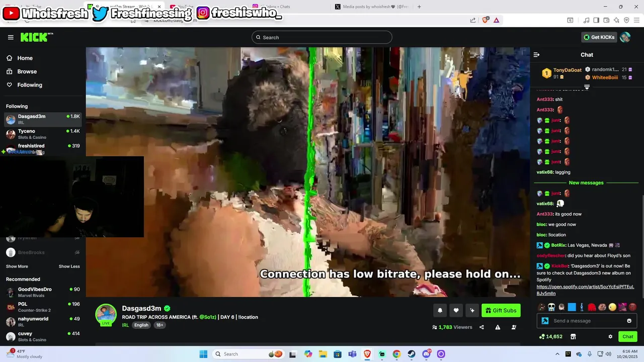Open the Kick shop store icon
Viewport: 644px width, 362px height.
tap(573, 337)
